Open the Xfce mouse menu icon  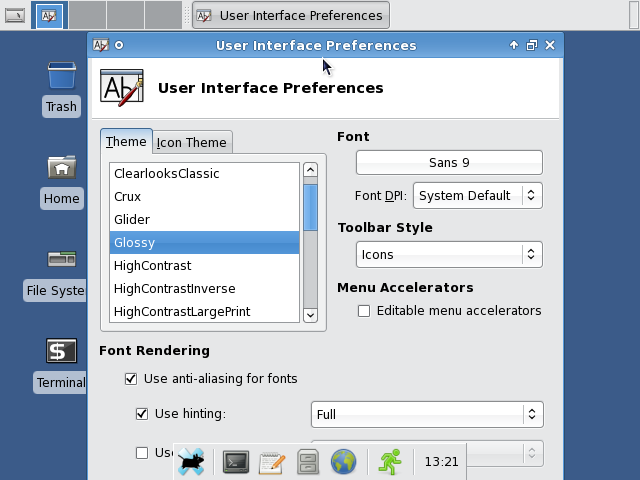[192, 461]
